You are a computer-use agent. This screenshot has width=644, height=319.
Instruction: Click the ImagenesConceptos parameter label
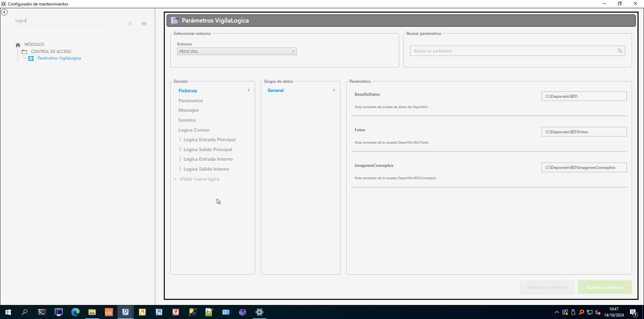pos(374,165)
